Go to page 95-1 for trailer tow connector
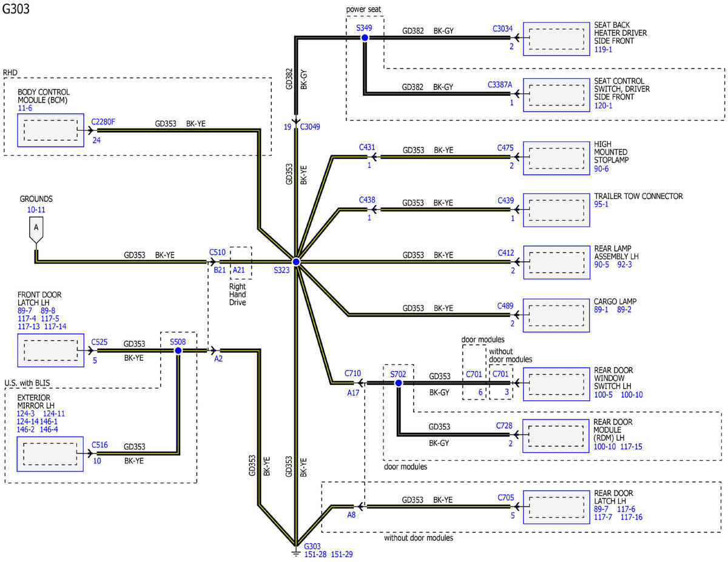This screenshot has height=562, width=728. click(x=601, y=205)
